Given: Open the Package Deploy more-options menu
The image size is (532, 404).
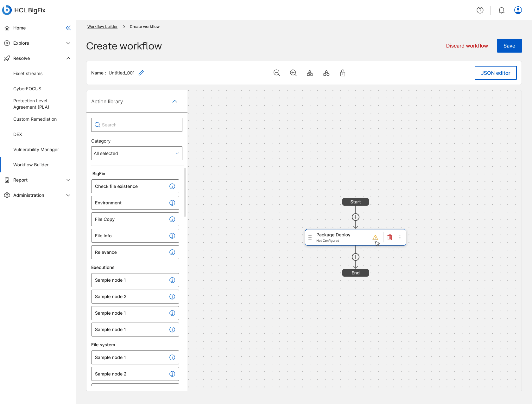Looking at the screenshot, I should tap(400, 237).
